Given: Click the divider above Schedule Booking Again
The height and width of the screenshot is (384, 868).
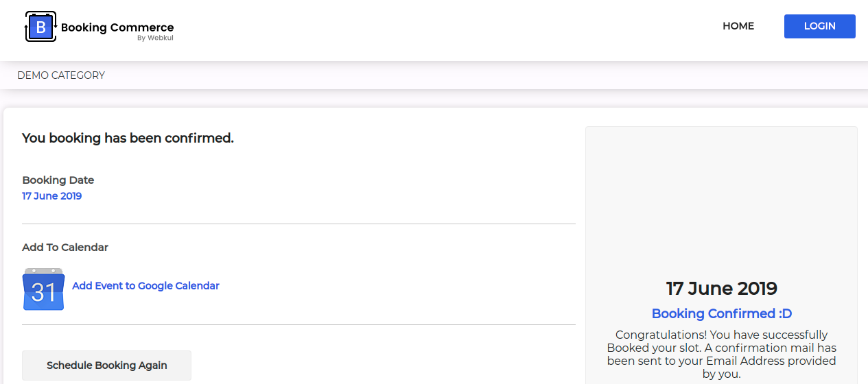Looking at the screenshot, I should 298,324.
